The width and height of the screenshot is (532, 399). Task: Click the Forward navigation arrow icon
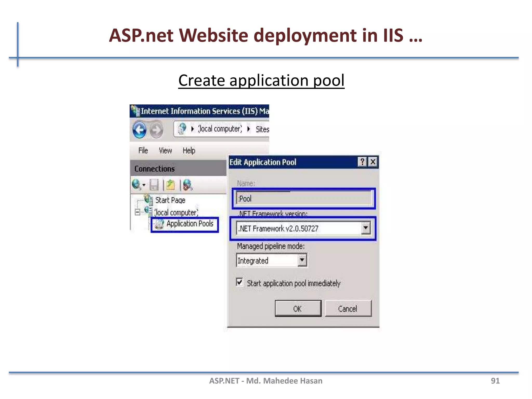tap(156, 130)
